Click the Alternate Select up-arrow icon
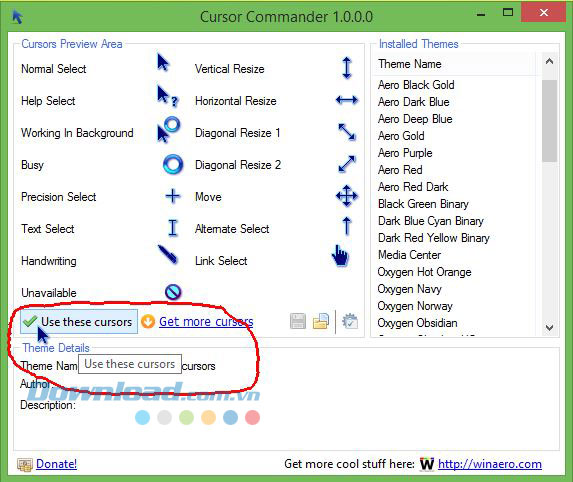The width and height of the screenshot is (573, 482). point(346,226)
